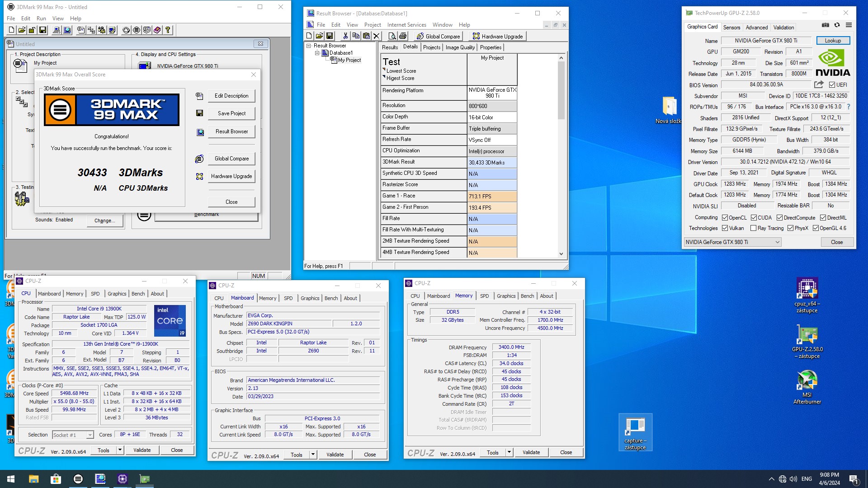Toggle the Ray Tracing checkbox in GPU-Z
Viewport: 868px width, 488px height.
pos(753,228)
